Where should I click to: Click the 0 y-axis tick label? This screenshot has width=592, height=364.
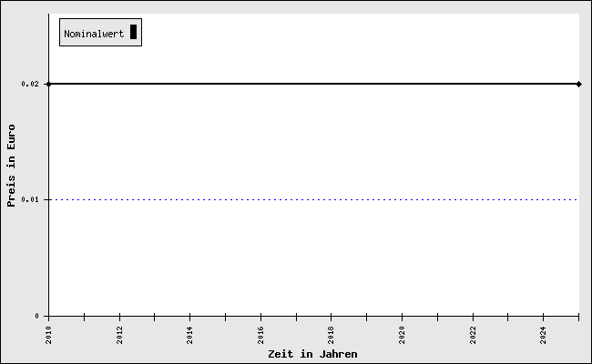pos(37,316)
